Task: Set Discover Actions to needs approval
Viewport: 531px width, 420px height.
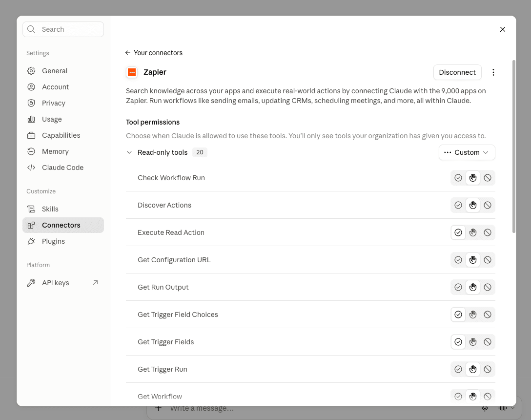Action: click(473, 205)
